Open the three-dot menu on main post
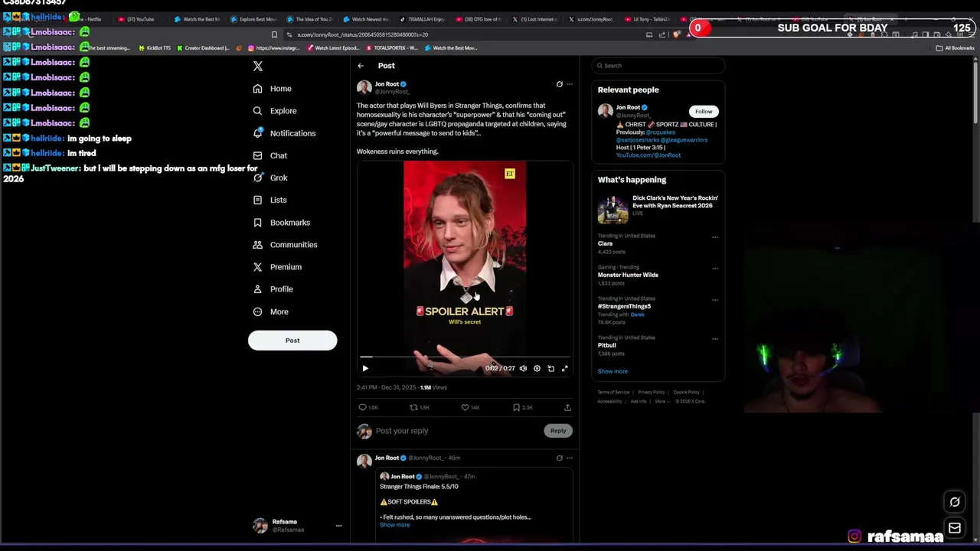The image size is (980, 551). (x=570, y=84)
